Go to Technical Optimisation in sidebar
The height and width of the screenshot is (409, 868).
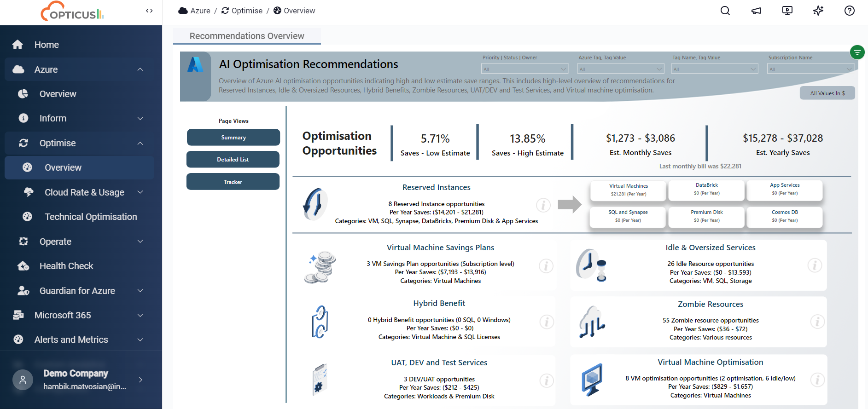pos(91,217)
